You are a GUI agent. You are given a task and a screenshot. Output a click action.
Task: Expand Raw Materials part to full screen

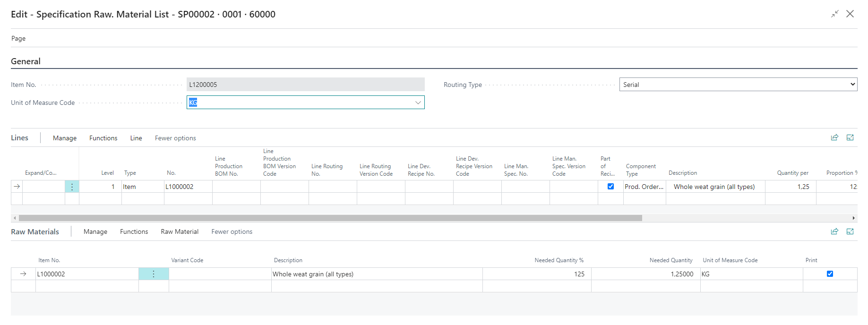tap(850, 231)
